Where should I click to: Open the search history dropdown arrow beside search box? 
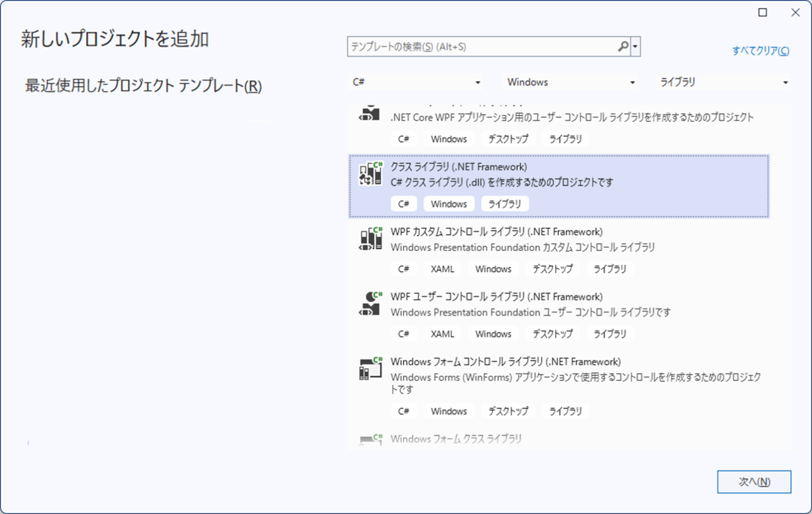pos(635,46)
